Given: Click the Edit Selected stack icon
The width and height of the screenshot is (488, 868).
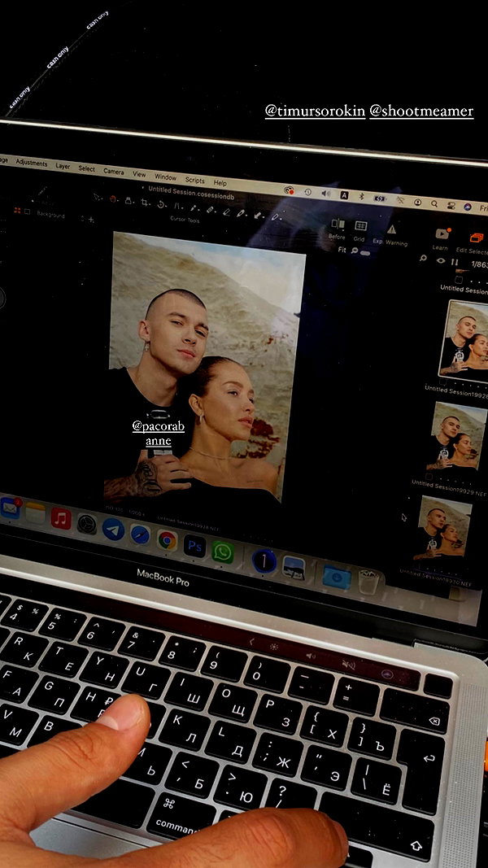Looking at the screenshot, I should point(475,238).
